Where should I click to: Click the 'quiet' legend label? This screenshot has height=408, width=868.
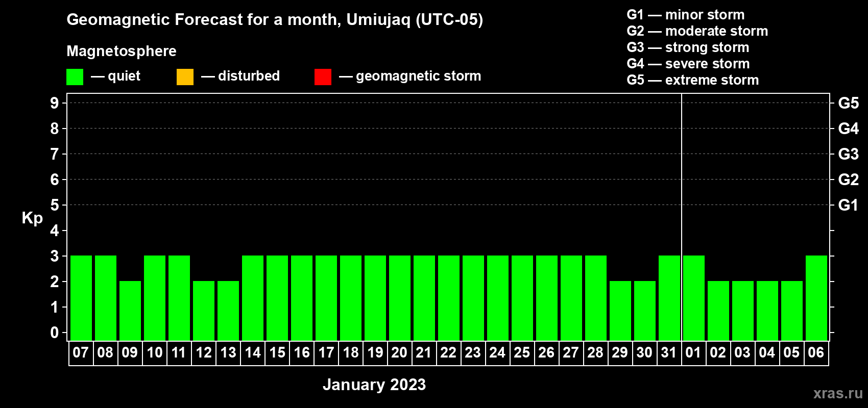click(x=124, y=76)
